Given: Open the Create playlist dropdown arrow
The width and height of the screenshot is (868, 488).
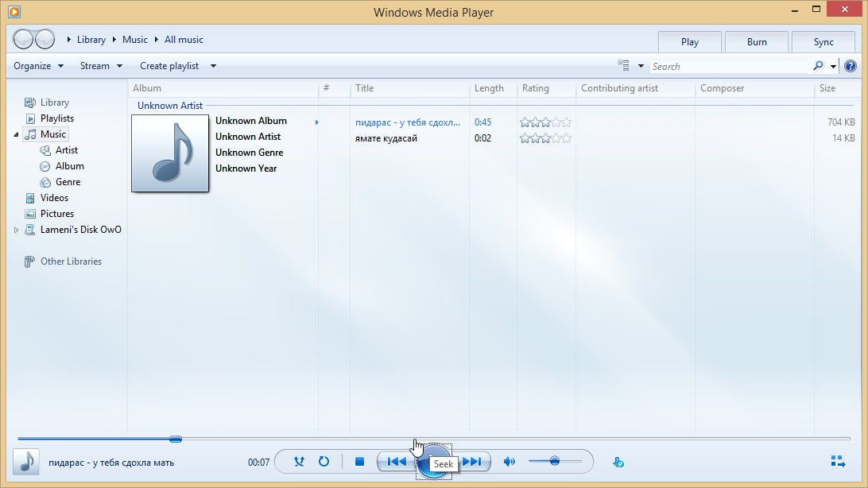Looking at the screenshot, I should pos(213,66).
